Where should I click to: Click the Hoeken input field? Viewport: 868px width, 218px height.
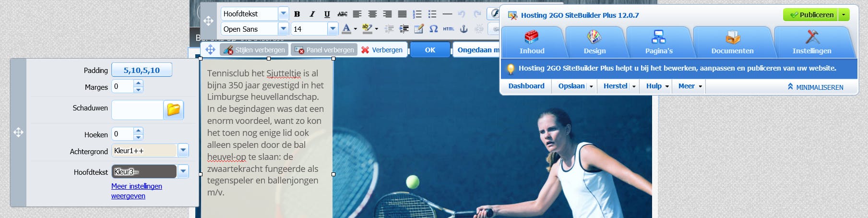pyautogui.click(x=122, y=133)
